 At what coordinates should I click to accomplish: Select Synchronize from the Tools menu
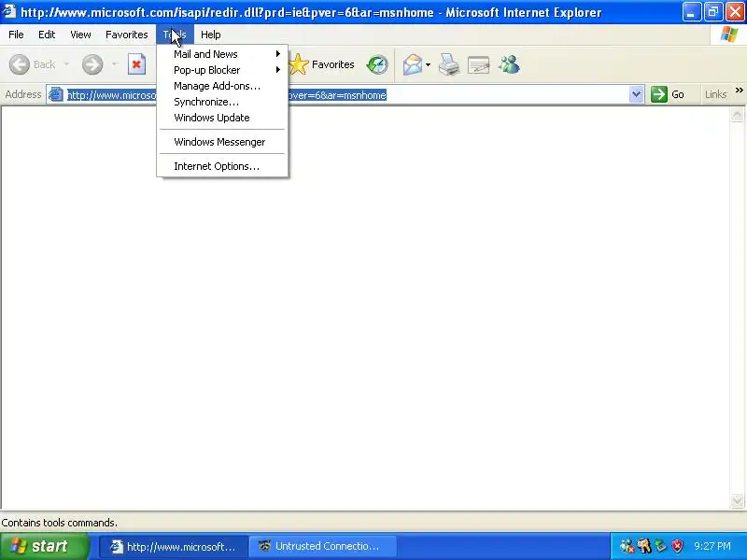pyautogui.click(x=222, y=102)
